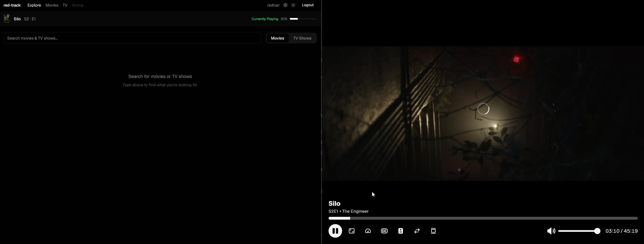644x244 pixels.
Task: Open the Explore nav item
Action: coord(34,5)
